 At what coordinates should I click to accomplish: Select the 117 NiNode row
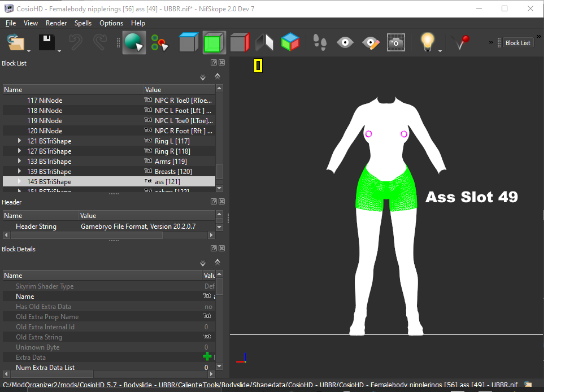pos(109,101)
